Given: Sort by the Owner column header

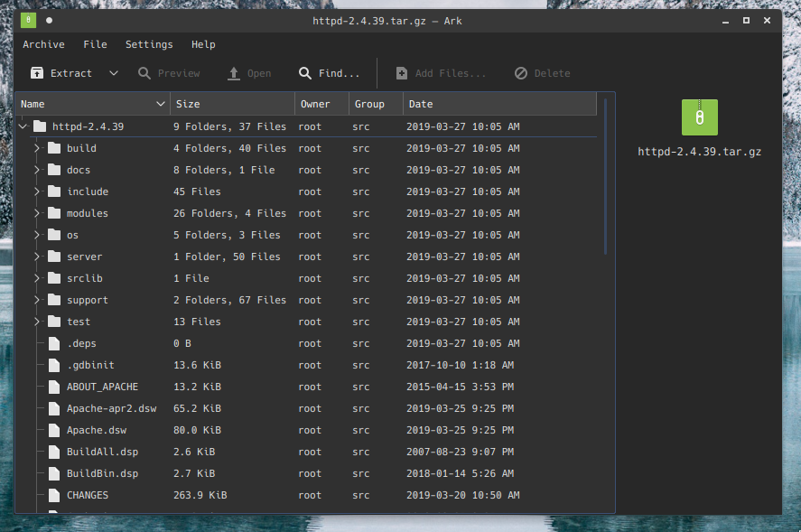Looking at the screenshot, I should [x=321, y=104].
